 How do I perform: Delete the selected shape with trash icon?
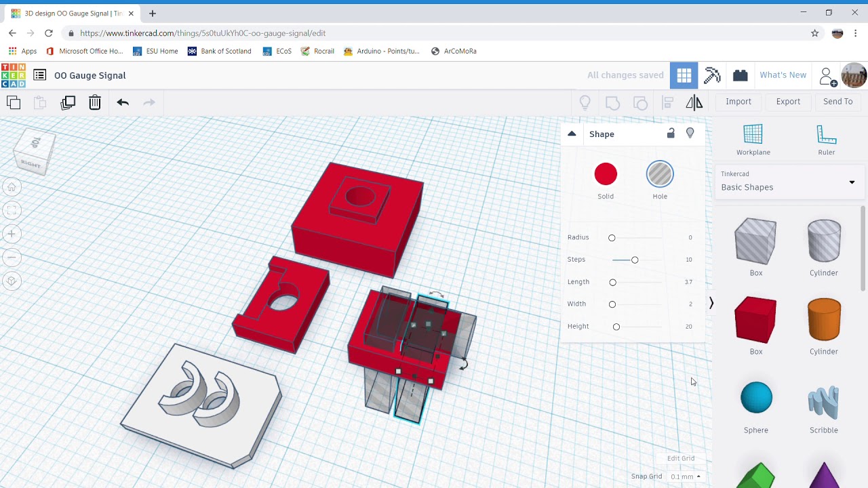point(95,102)
